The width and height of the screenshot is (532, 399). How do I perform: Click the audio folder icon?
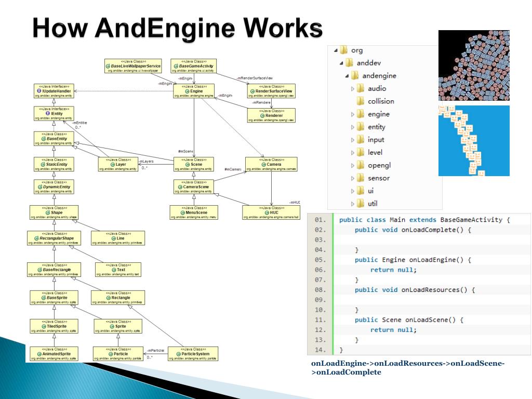361,88
